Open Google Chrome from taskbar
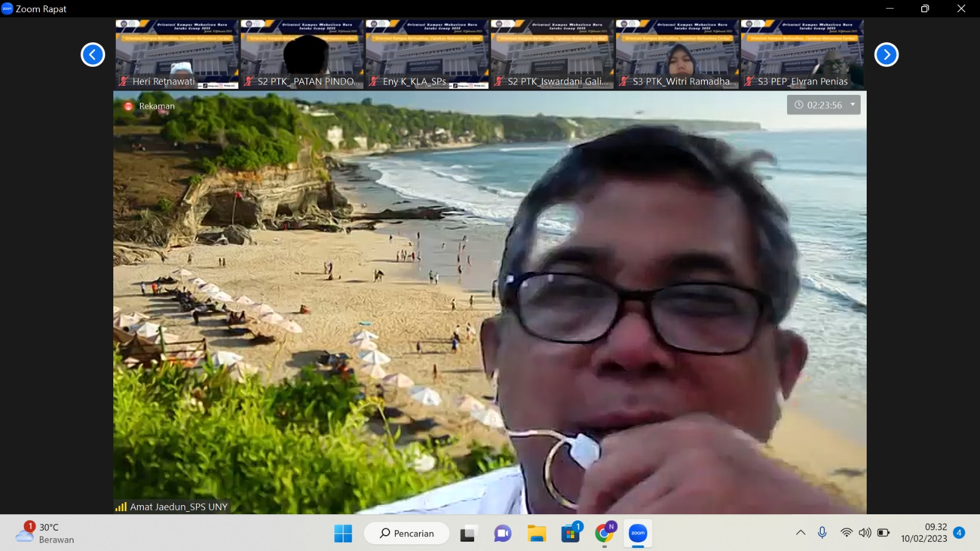The image size is (980, 551). coord(604,534)
